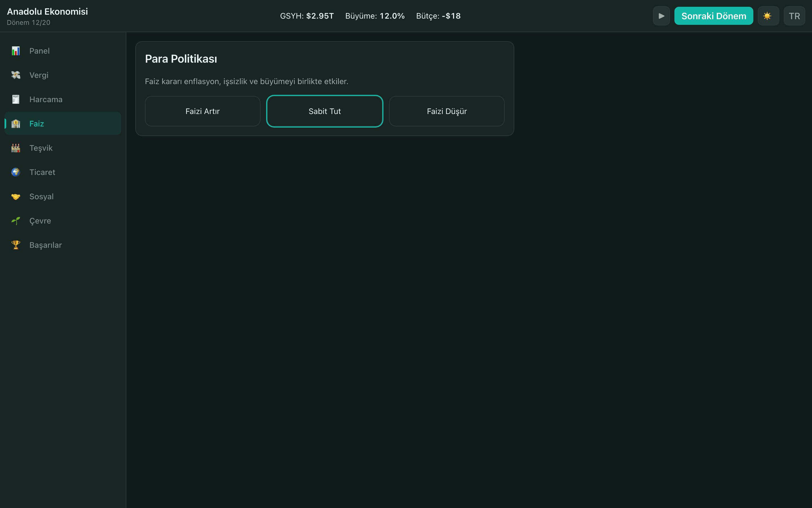This screenshot has width=812, height=508.
Task: Choose Faizi Düşür option
Action: [x=447, y=111]
